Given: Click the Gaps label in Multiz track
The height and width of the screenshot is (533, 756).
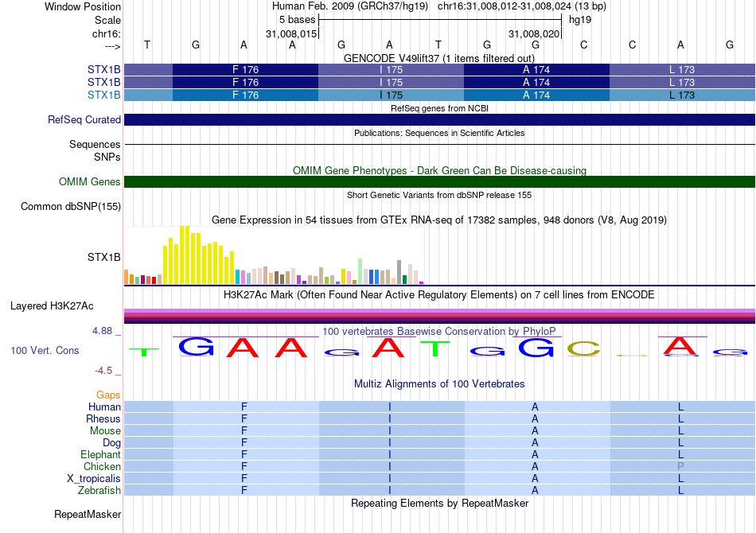Looking at the screenshot, I should click(x=108, y=395).
